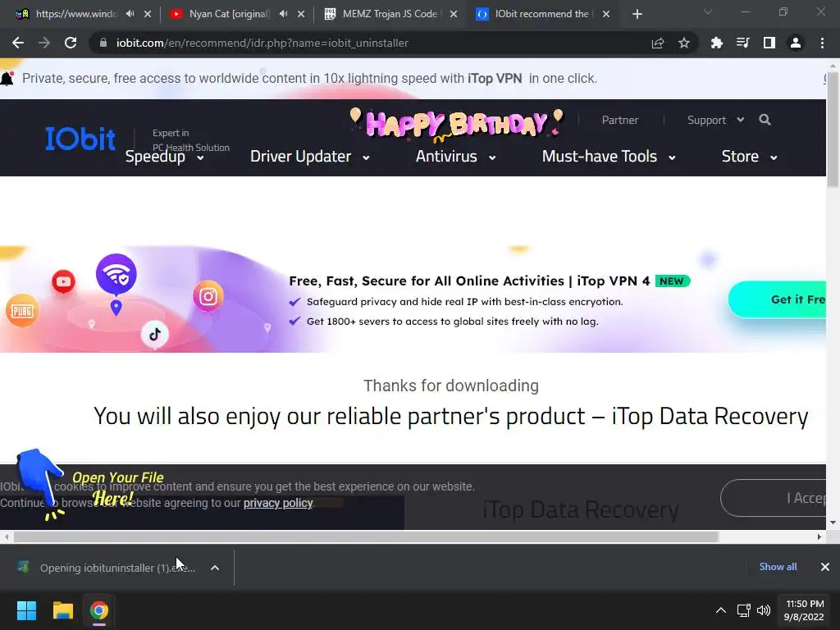Open the tab search chevron
The image size is (840, 630).
tap(708, 11)
